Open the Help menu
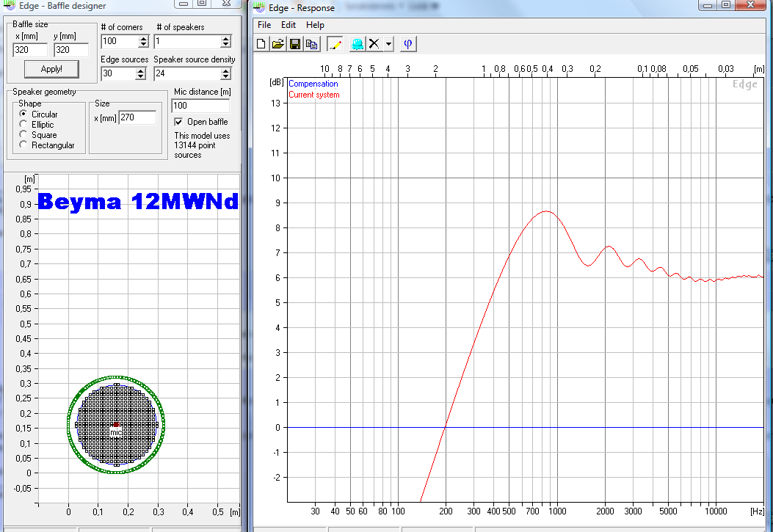 tap(315, 25)
